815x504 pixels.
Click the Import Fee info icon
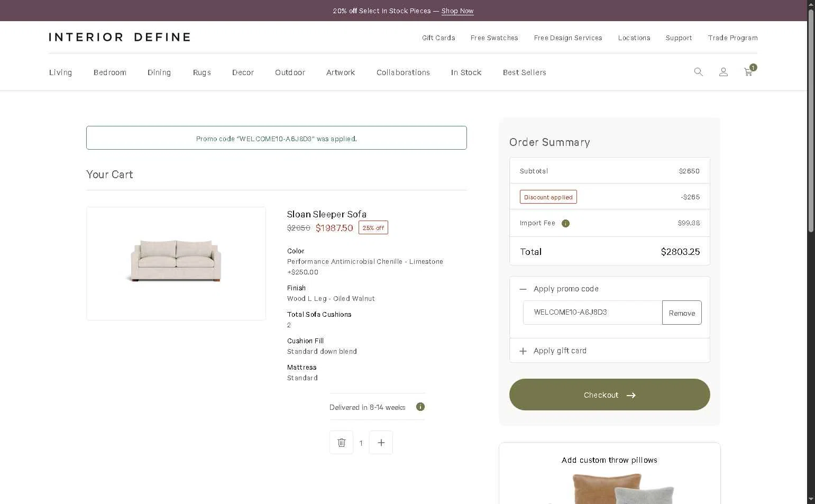tap(565, 223)
